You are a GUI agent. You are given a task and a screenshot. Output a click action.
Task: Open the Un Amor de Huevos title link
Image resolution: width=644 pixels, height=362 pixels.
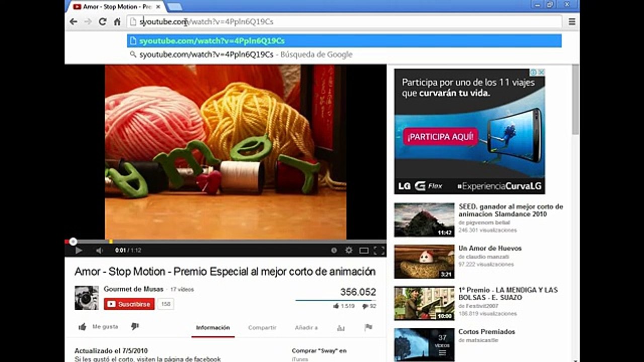coord(490,248)
